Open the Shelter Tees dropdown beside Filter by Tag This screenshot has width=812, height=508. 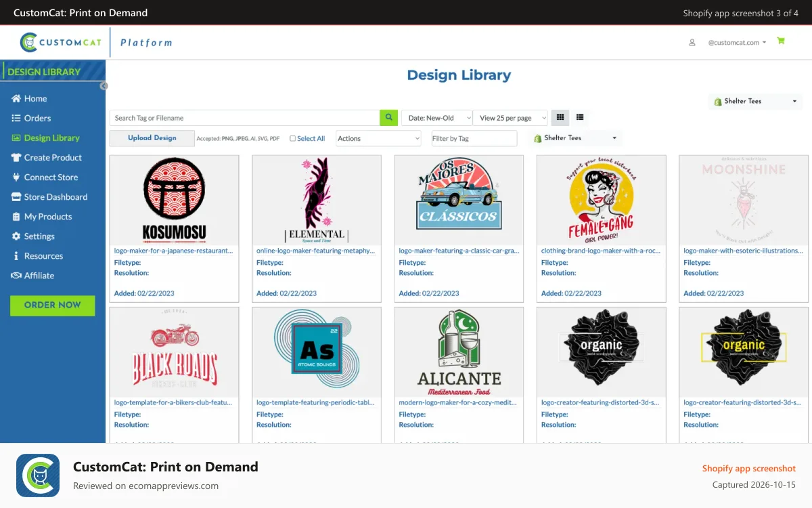pos(575,138)
